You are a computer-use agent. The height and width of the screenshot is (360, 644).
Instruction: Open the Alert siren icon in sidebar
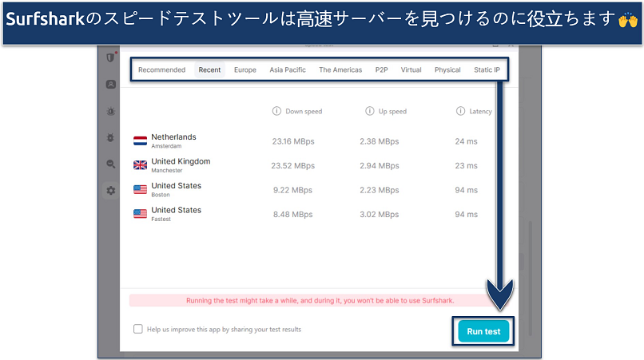click(x=110, y=111)
